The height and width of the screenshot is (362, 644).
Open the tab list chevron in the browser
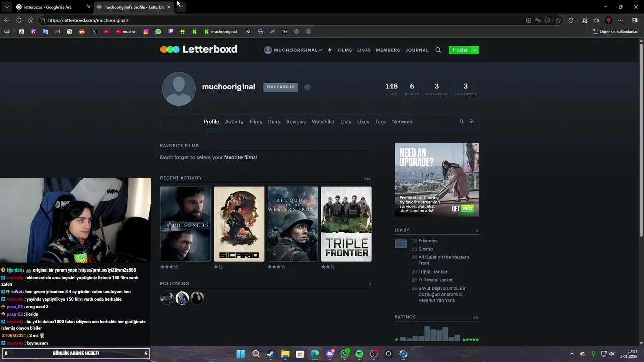[6, 7]
